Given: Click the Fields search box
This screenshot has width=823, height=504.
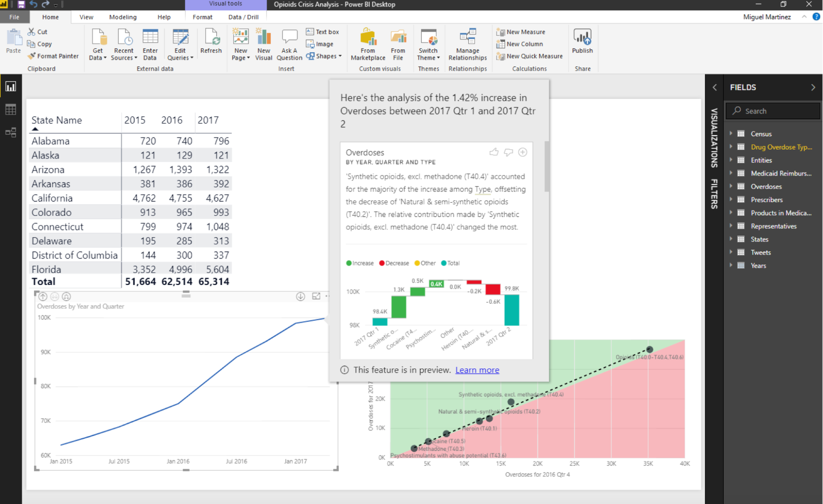Looking at the screenshot, I should click(773, 110).
